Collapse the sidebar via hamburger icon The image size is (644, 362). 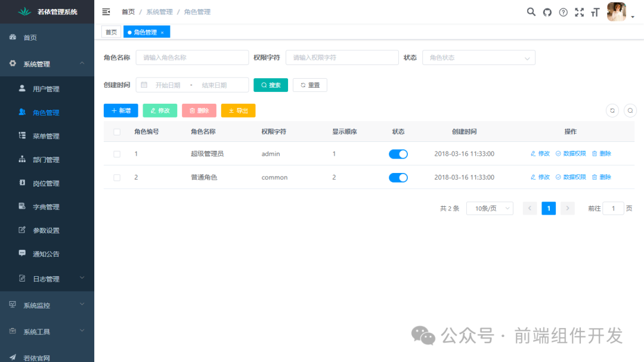tap(106, 11)
